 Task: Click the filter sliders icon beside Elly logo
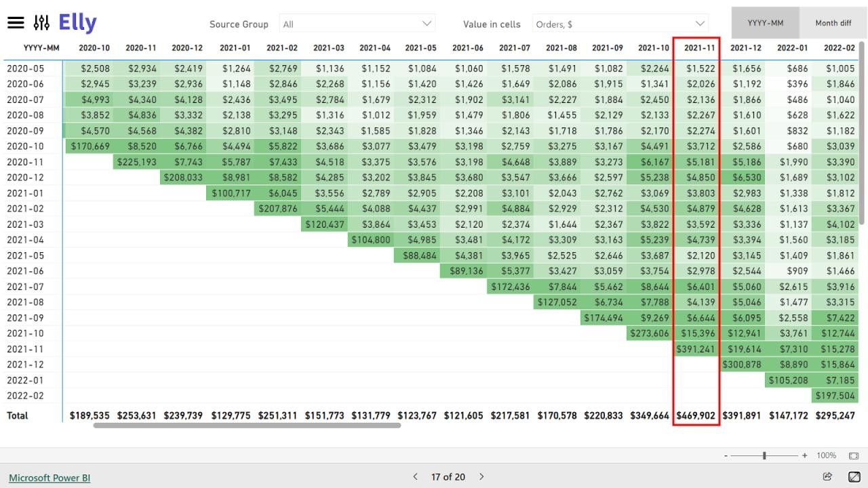pyautogui.click(x=43, y=21)
